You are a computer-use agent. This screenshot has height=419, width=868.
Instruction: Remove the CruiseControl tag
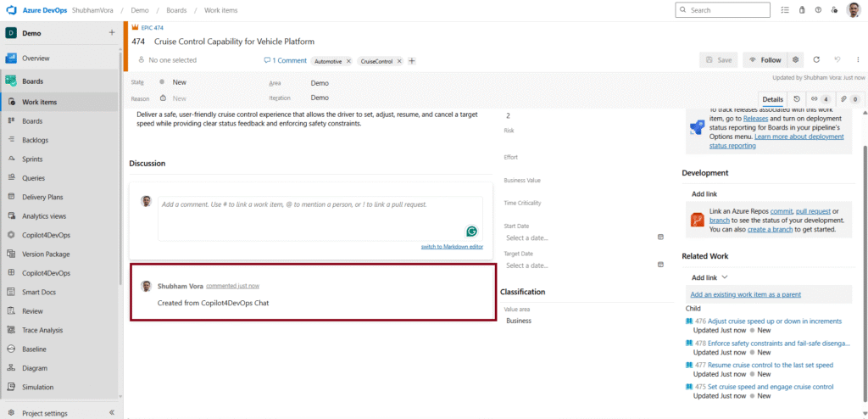398,62
